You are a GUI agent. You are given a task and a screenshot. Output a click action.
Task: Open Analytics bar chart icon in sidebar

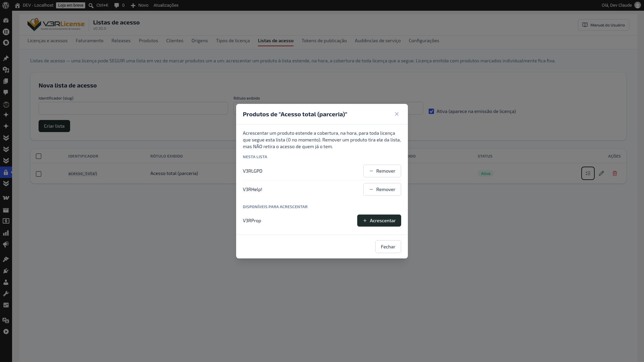point(6,233)
